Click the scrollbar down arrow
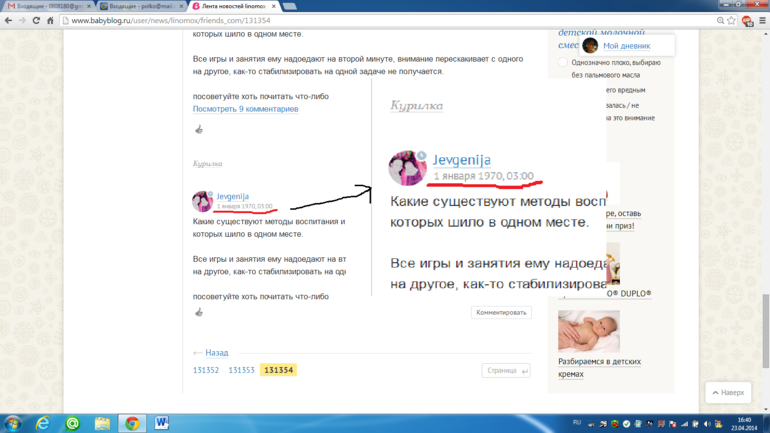Viewport: 770px width, 433px height. click(766, 409)
